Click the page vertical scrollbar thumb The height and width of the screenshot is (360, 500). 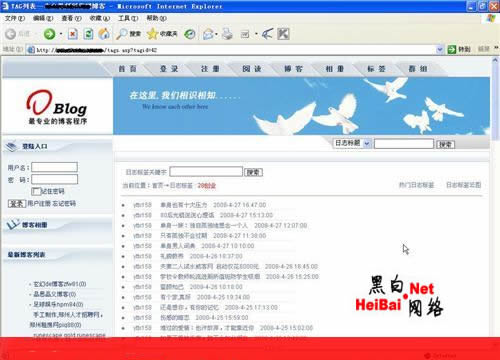tap(495, 102)
